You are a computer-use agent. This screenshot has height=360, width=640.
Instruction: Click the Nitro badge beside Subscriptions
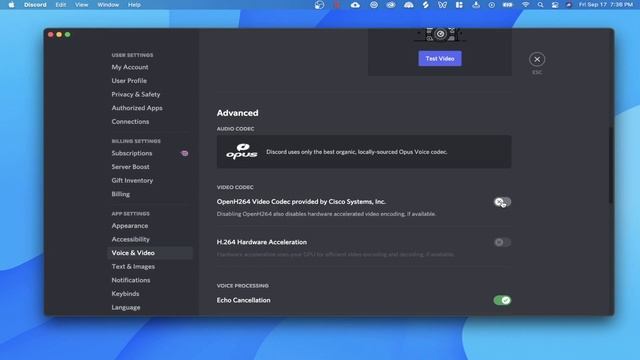pos(184,153)
